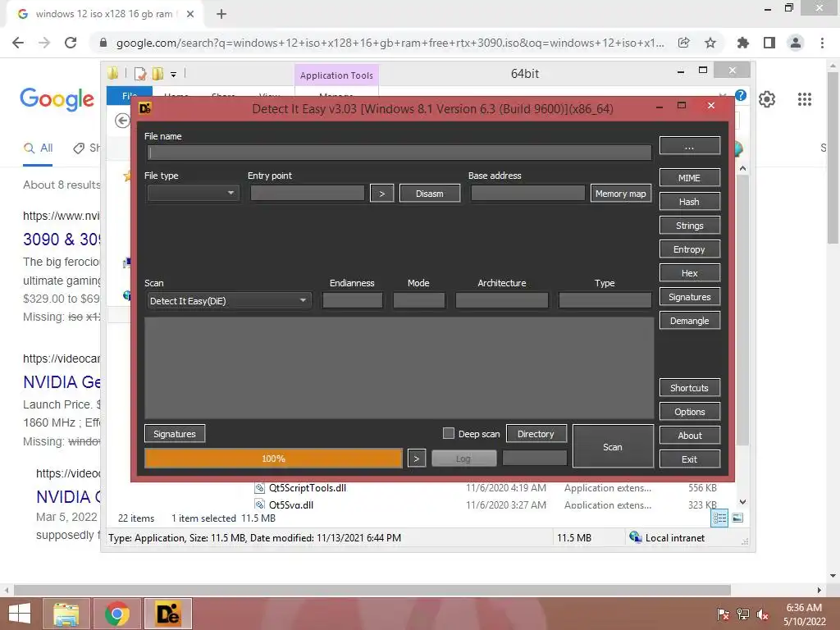Switch to Detect It Easy taskbar icon

click(x=167, y=614)
